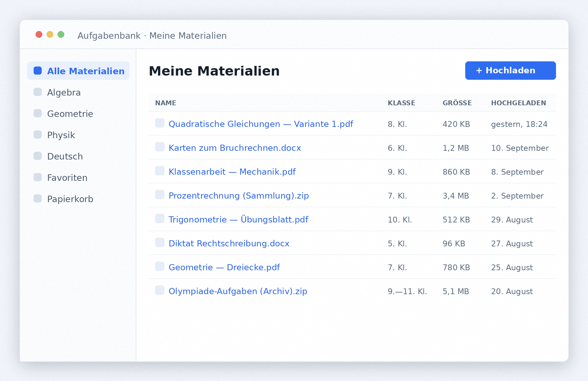Open Quadratische Gleichungen — Variante 1.pdf
The image size is (588, 381).
click(x=261, y=124)
